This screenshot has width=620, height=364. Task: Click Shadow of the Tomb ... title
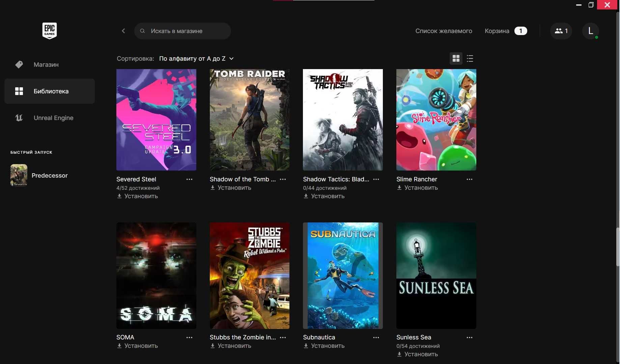[x=243, y=179]
